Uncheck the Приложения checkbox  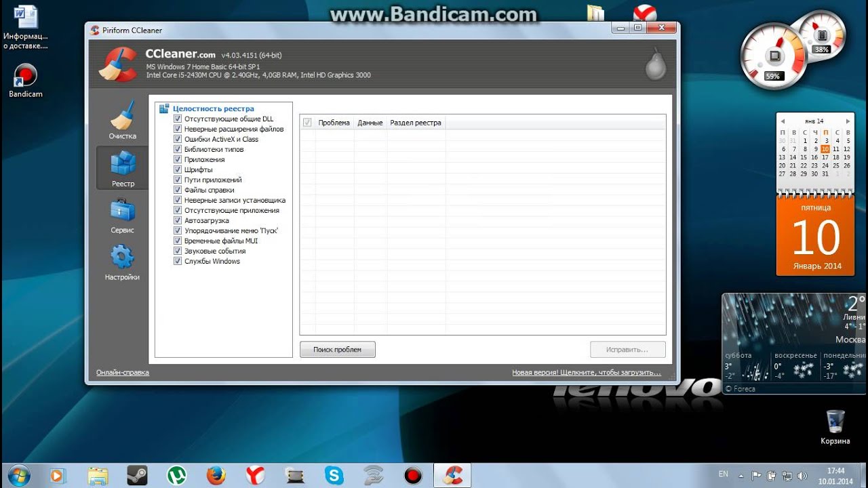pos(178,159)
